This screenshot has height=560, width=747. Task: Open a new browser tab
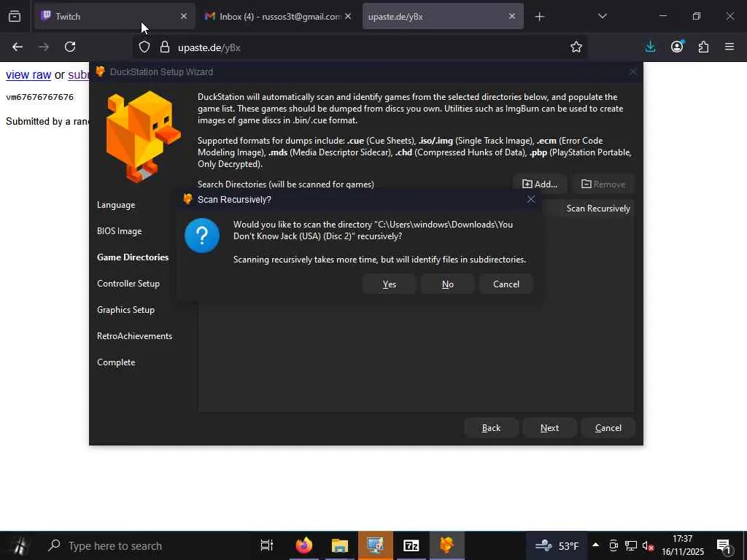tap(539, 17)
